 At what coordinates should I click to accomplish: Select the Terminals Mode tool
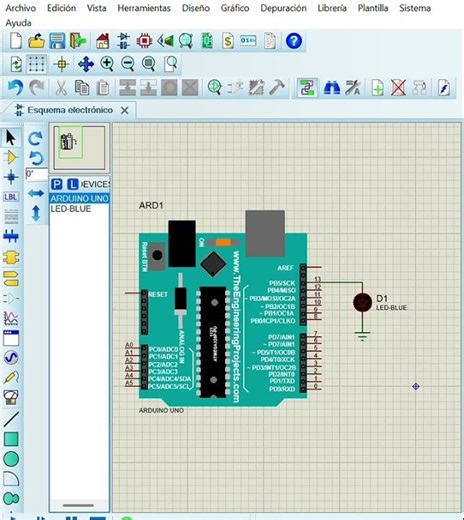pyautogui.click(x=11, y=279)
